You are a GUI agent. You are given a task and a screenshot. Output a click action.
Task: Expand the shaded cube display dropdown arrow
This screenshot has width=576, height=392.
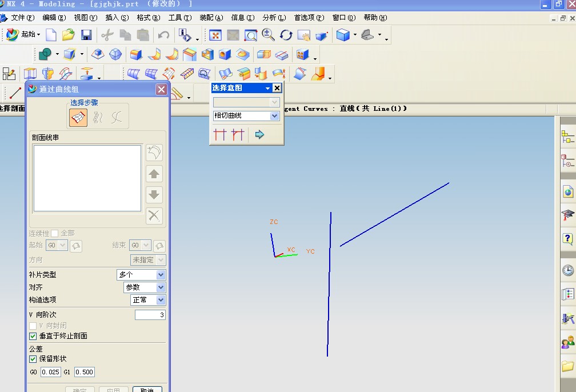[355, 34]
